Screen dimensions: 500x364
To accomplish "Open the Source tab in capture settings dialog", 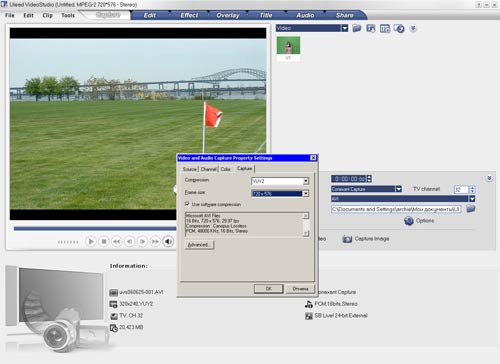I will 189,169.
